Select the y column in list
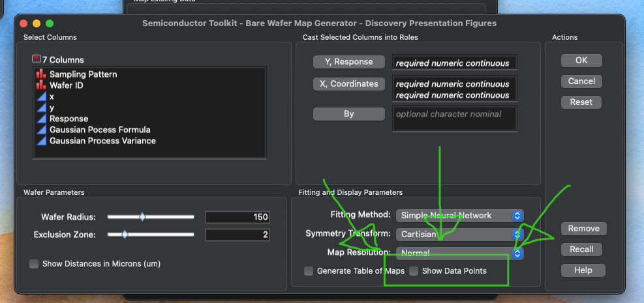This screenshot has width=644, height=303. tap(52, 108)
